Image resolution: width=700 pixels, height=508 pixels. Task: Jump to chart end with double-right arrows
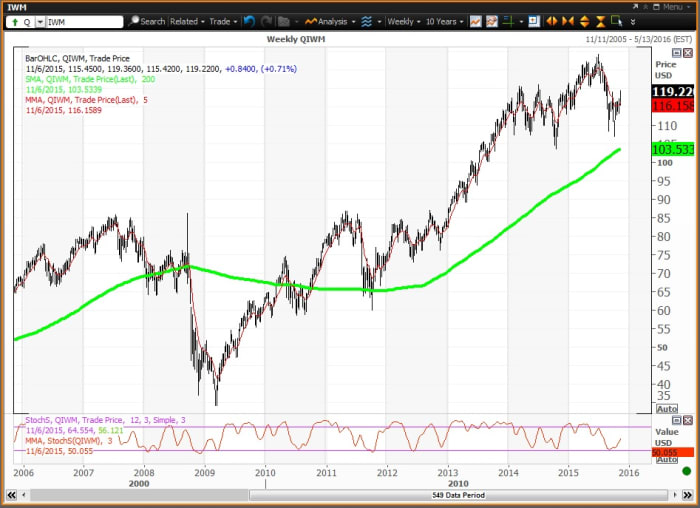[x=688, y=495]
